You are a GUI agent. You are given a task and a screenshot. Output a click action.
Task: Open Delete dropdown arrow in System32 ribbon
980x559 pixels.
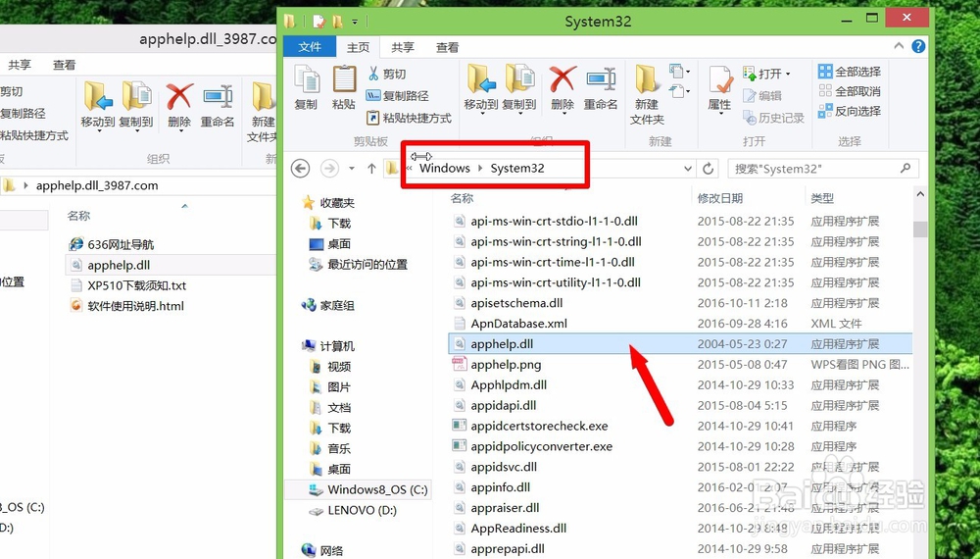point(563,114)
